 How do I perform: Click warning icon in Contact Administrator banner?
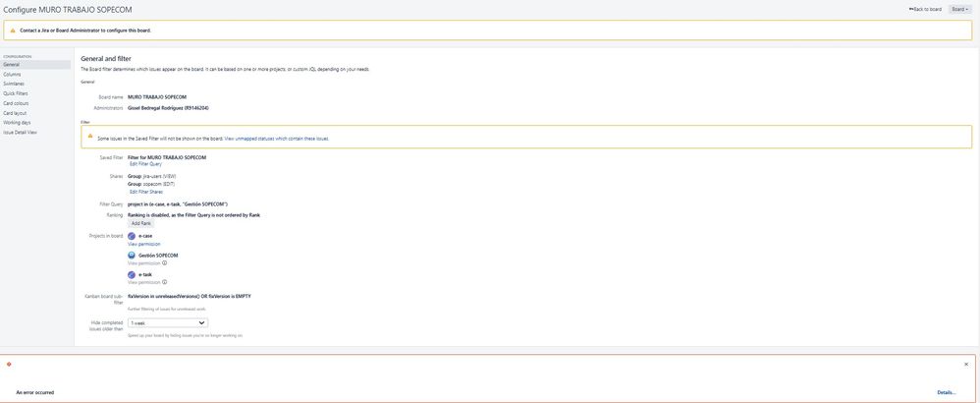click(x=13, y=30)
